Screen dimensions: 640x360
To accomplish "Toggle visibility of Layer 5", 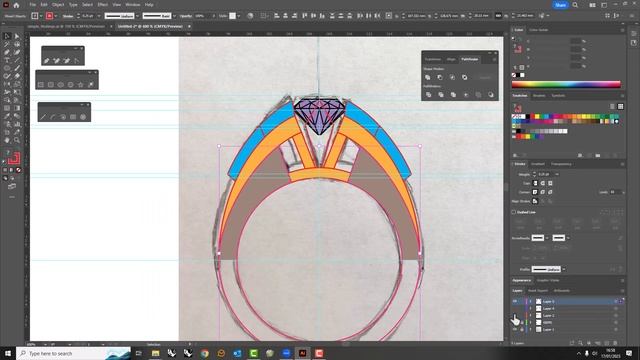I will click(x=515, y=301).
